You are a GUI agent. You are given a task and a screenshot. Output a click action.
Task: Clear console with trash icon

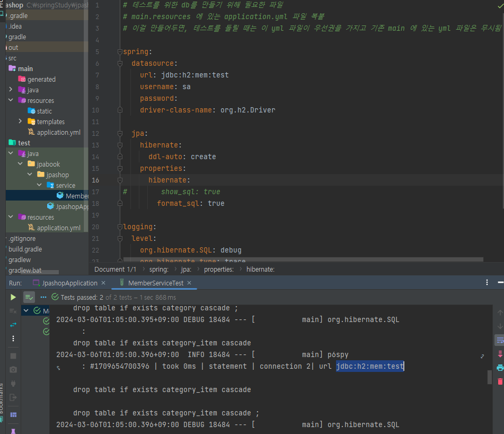coord(500,381)
